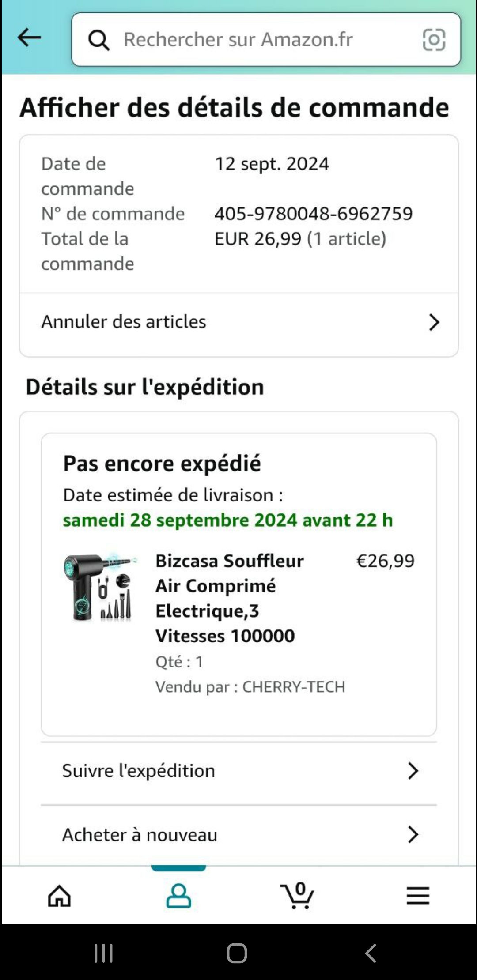This screenshot has height=980, width=477.
Task: Tap the Suivre l'expédition label
Action: point(139,771)
